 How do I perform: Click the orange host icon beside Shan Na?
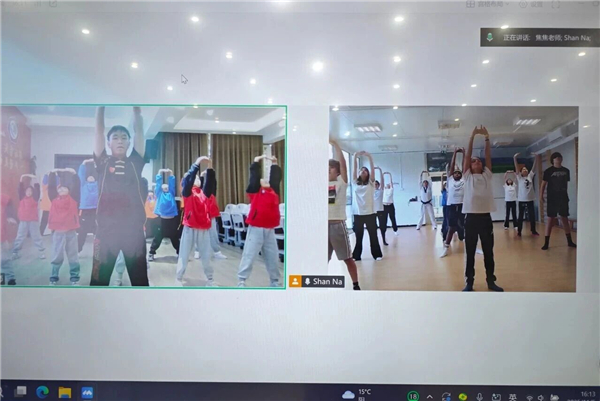coord(295,281)
